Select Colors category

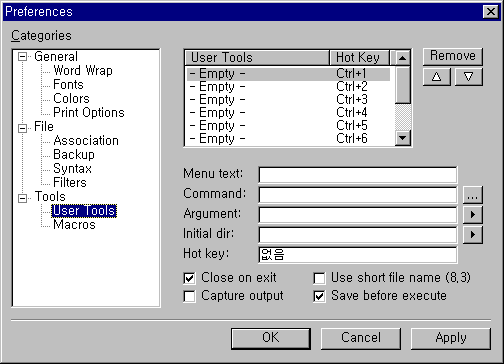coord(71,99)
